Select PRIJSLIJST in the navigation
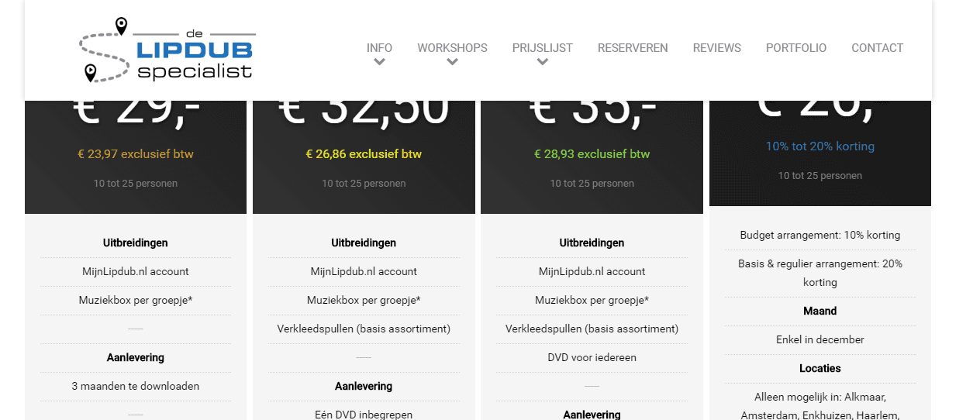The image size is (980, 420). [542, 48]
